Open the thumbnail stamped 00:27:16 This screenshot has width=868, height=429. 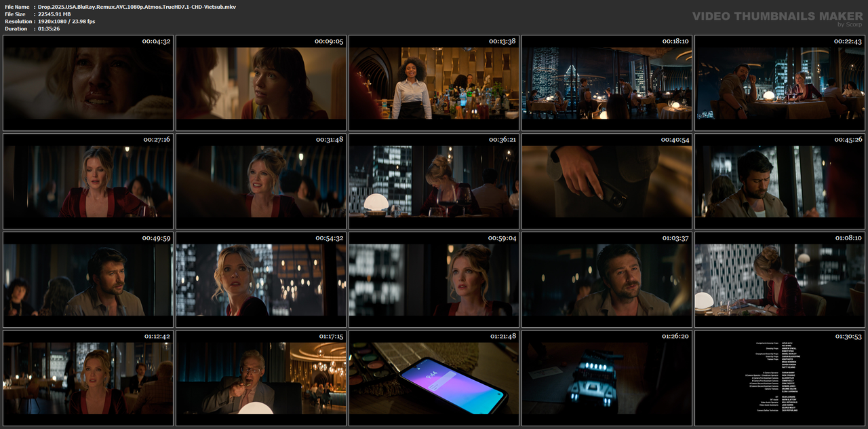click(88, 181)
